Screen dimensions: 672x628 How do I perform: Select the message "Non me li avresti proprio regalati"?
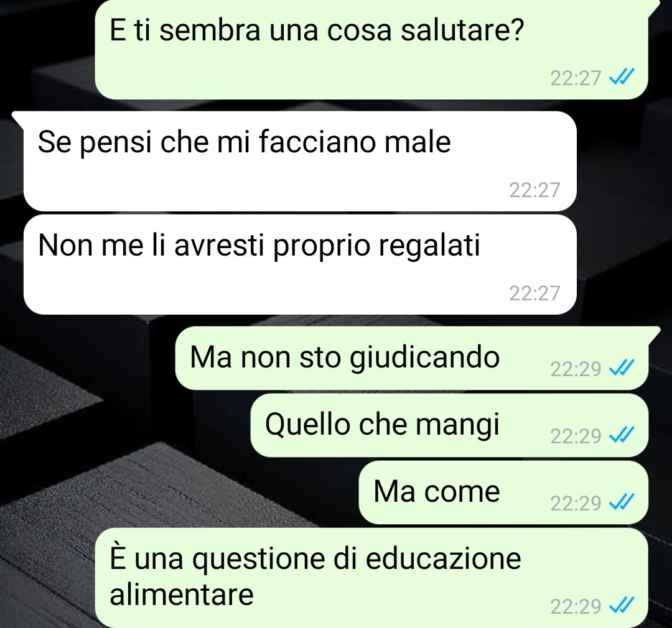tap(300, 265)
